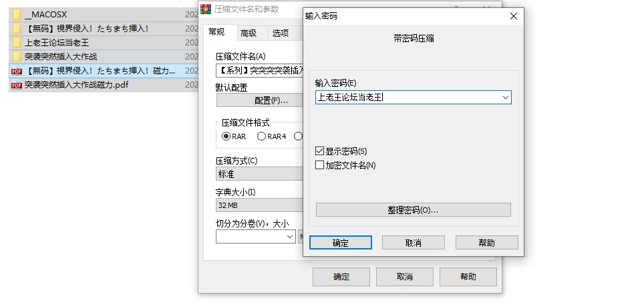Click 帮助 in the password dialog
Image resolution: width=644 pixels, height=307 pixels.
point(487,243)
